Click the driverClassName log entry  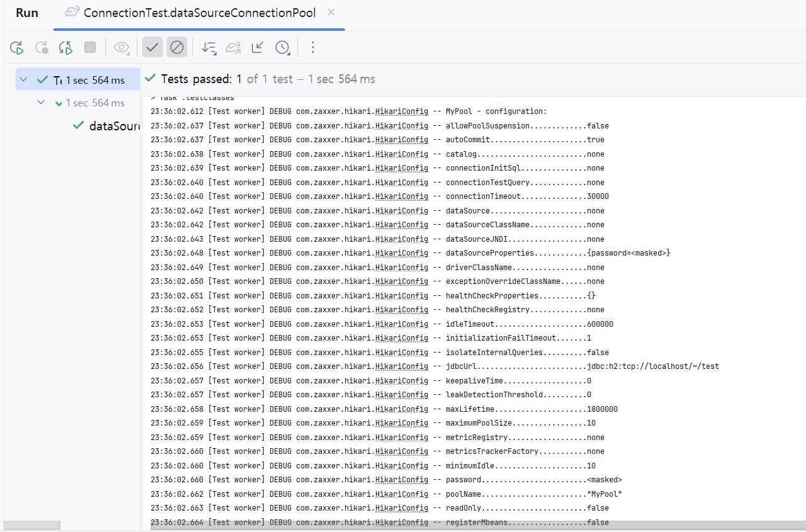(525, 268)
